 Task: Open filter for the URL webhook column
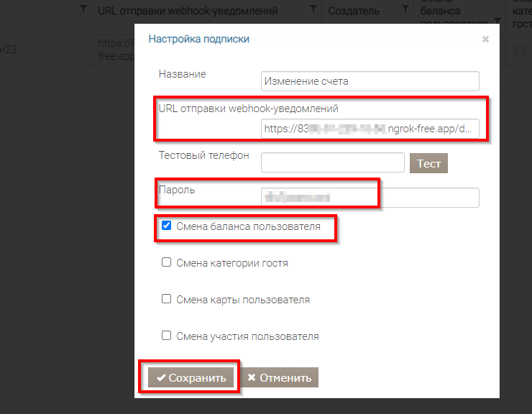point(313,9)
